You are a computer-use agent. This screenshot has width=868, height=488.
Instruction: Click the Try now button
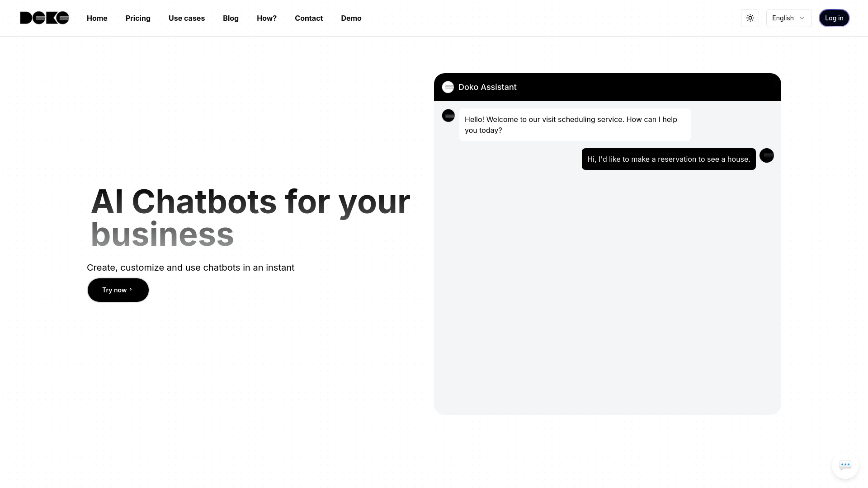coord(118,290)
